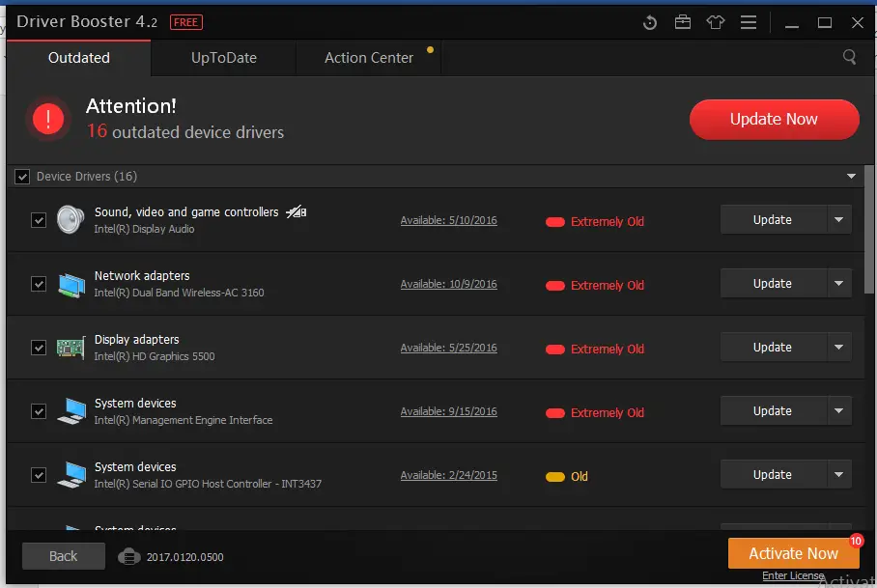Viewport: 877px width, 588px height.
Task: Toggle the Device Drivers (16) checkbox
Action: 22,177
